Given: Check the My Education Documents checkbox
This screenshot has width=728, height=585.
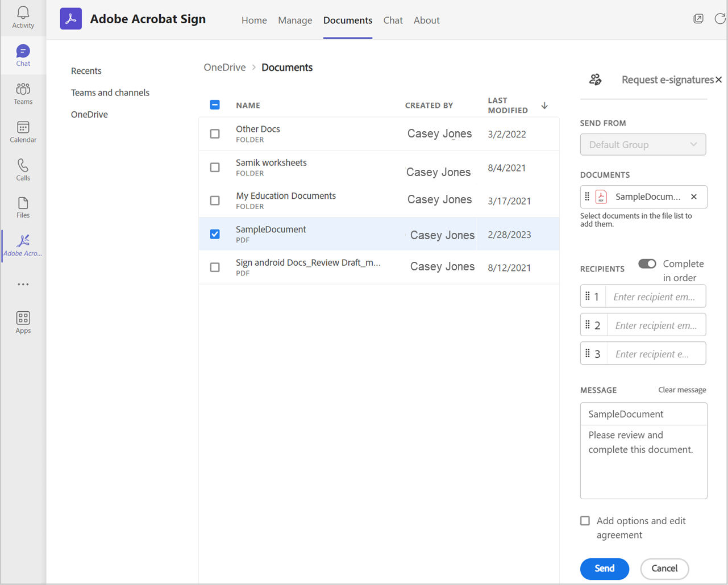Looking at the screenshot, I should [x=215, y=200].
